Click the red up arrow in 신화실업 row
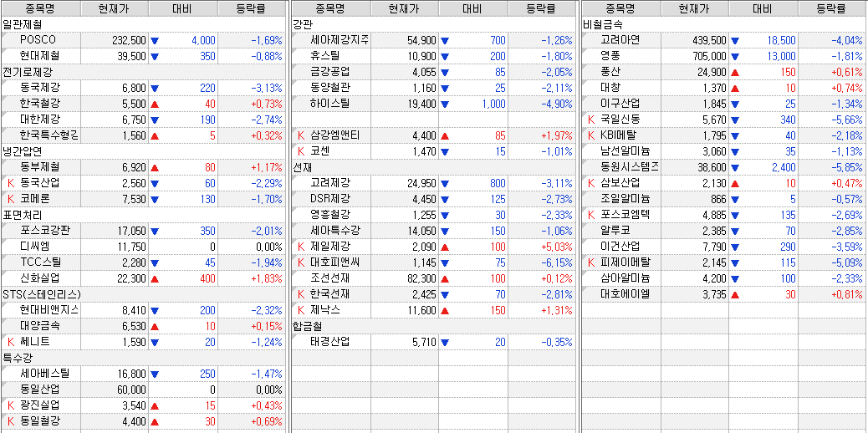868x433 pixels. [155, 279]
